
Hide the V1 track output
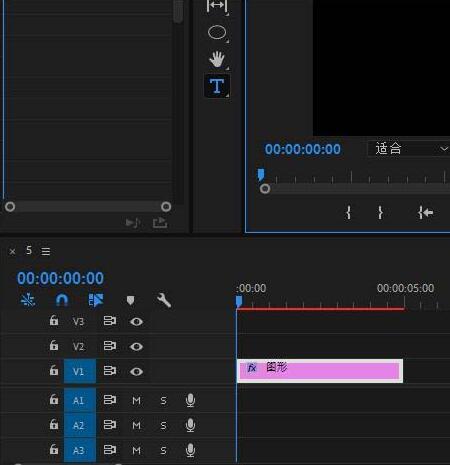coord(136,371)
